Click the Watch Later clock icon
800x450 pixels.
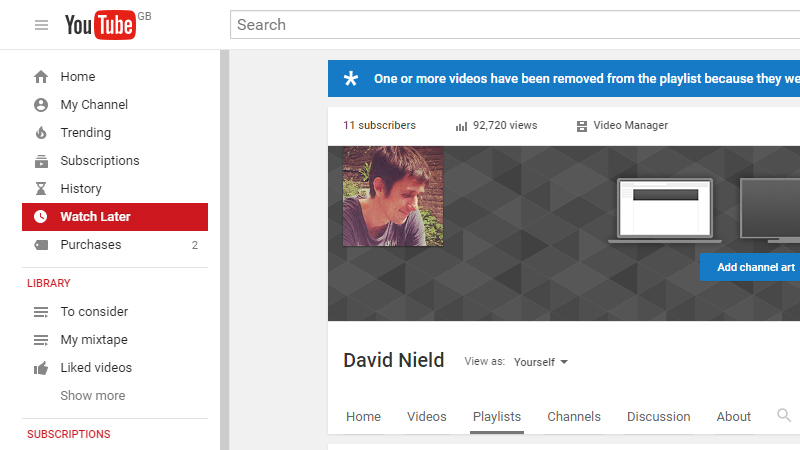coord(41,217)
